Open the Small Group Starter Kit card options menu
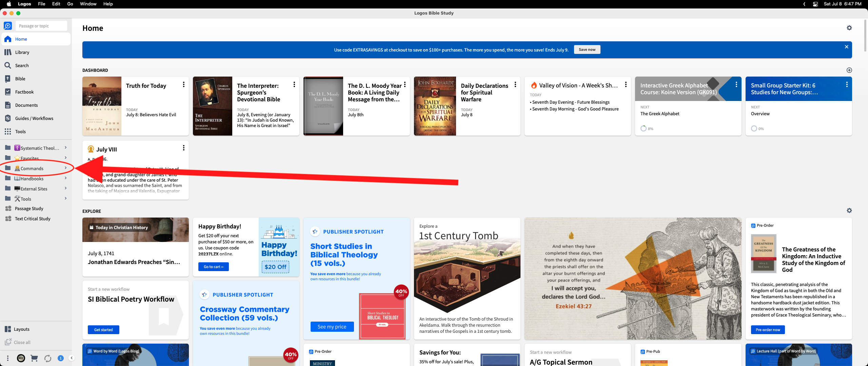The width and height of the screenshot is (868, 366). coord(847,84)
